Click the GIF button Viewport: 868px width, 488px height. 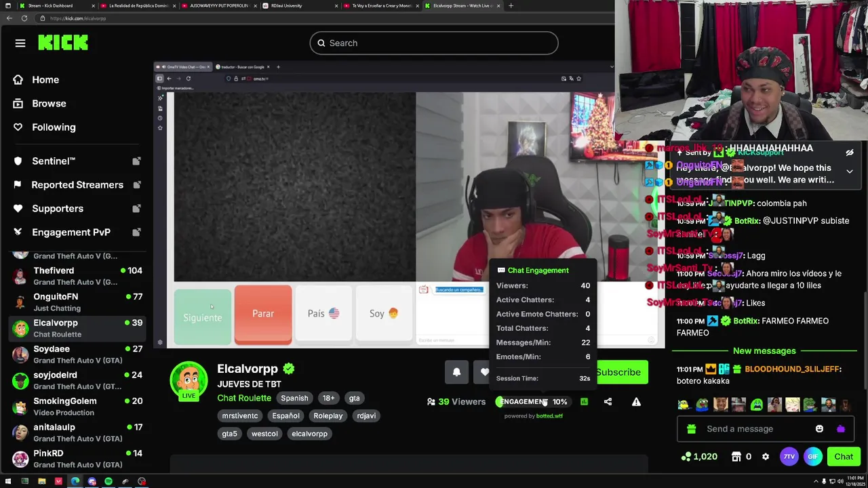812,457
